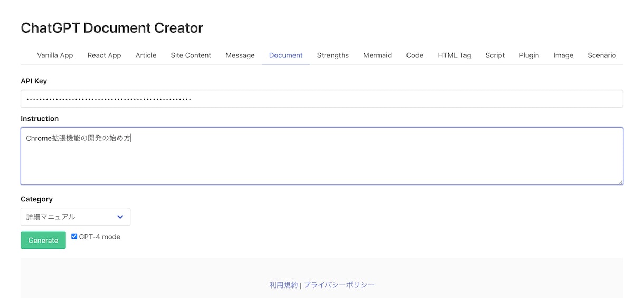
Task: Select the Article tab
Action: (146, 55)
